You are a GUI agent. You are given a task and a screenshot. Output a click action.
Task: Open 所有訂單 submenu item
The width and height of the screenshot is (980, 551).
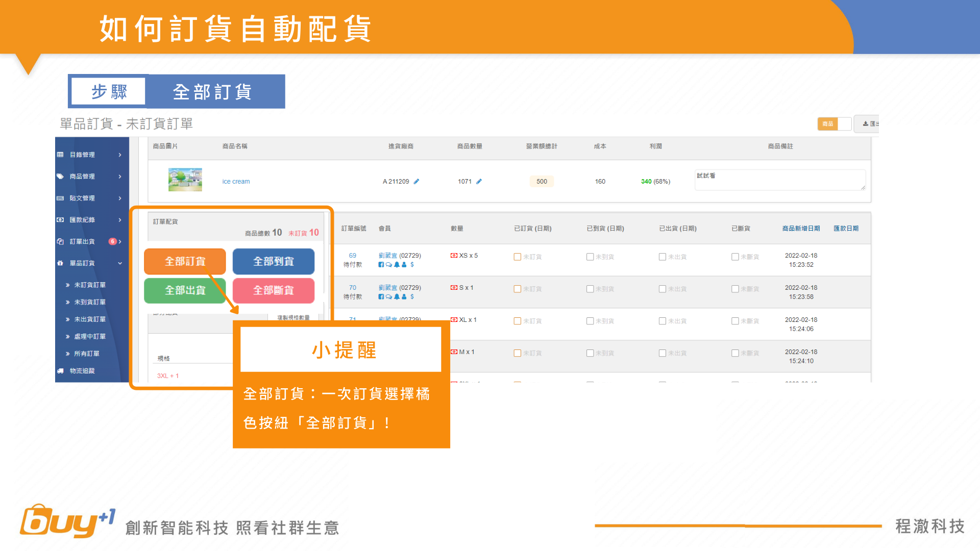[x=87, y=354]
